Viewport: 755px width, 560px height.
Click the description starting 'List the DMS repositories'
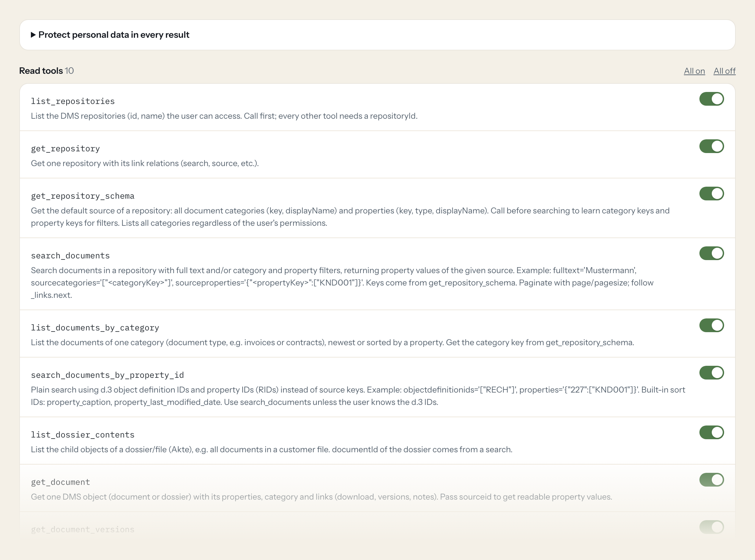pyautogui.click(x=224, y=116)
